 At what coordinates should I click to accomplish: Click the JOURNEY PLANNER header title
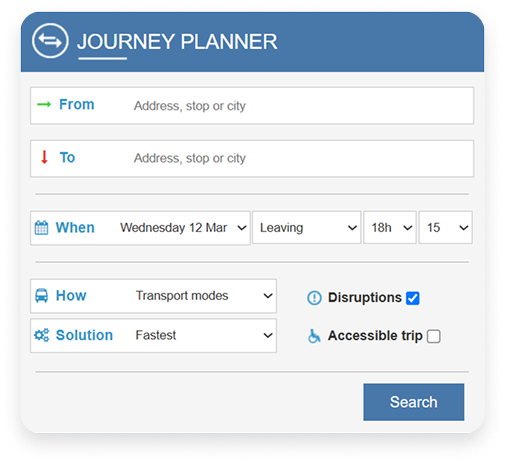pos(177,42)
